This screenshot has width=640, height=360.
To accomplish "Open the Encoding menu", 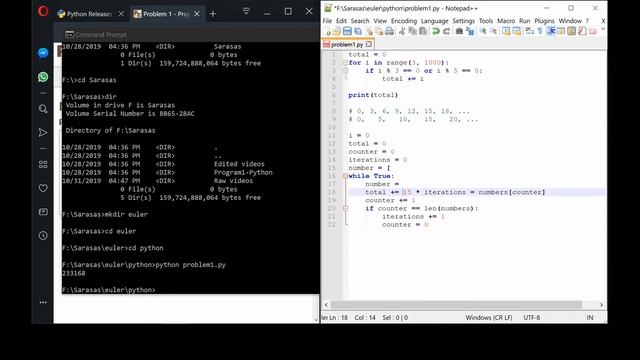I will pos(404,21).
